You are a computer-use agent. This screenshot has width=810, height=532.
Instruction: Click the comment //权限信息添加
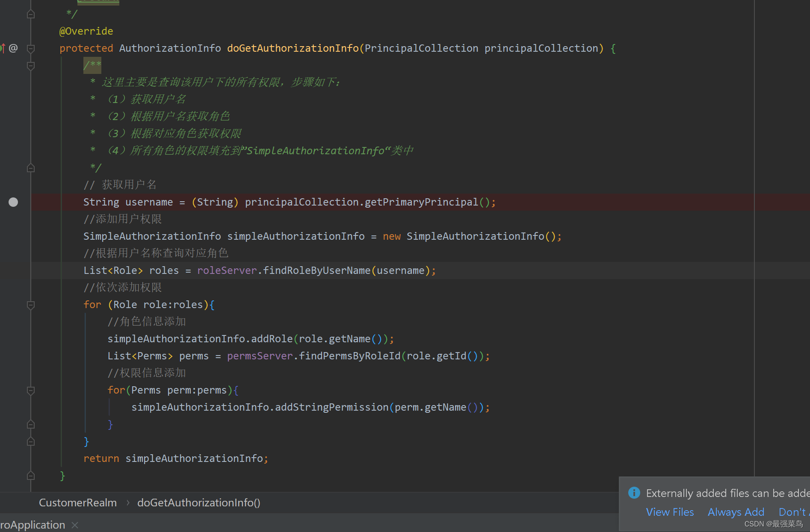coord(147,373)
